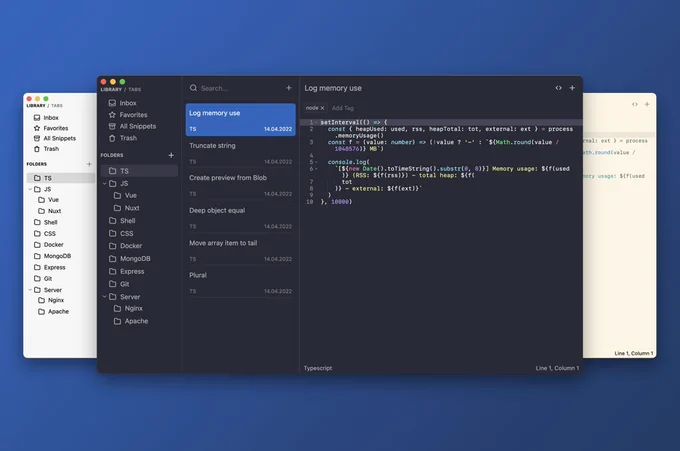680x451 pixels.
Task: Select Apache folder in dark window
Action: [x=131, y=321]
